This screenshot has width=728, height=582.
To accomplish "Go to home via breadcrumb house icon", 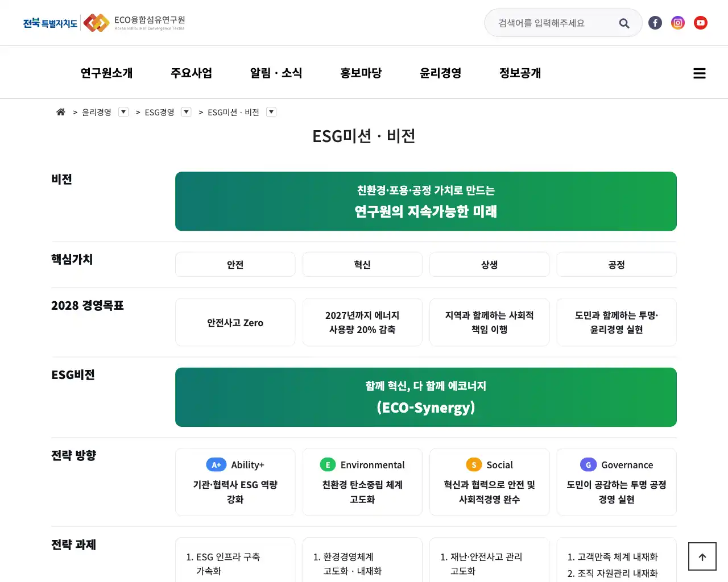I will pos(61,112).
